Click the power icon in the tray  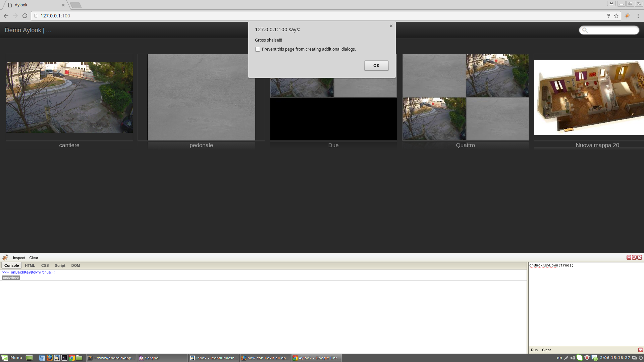pyautogui.click(x=641, y=358)
